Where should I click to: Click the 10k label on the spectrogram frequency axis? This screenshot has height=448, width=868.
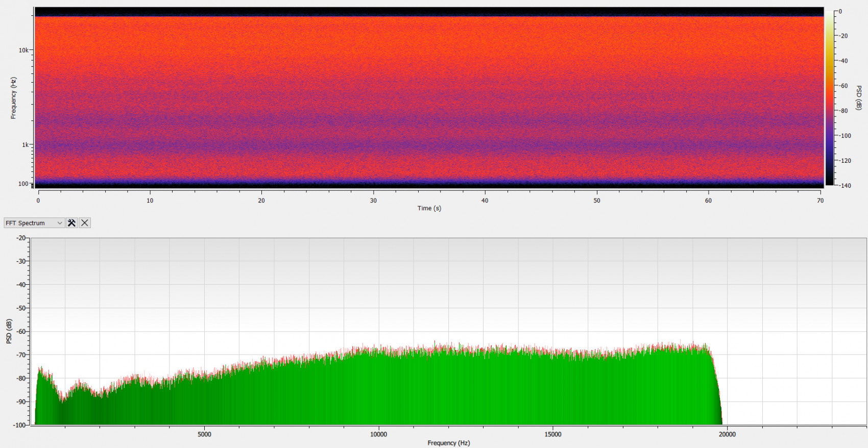23,50
